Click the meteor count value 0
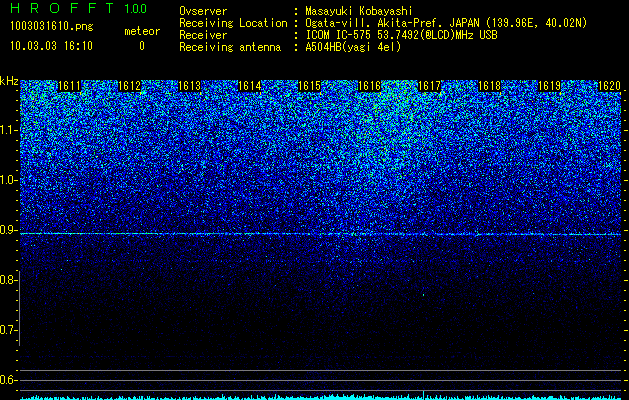Screen dimensions: 629x400 [142, 46]
